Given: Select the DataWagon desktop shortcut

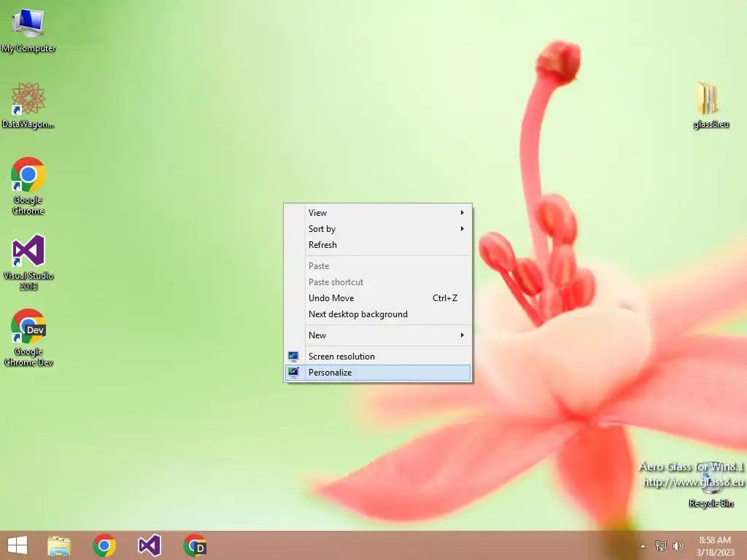Looking at the screenshot, I should pyautogui.click(x=28, y=106).
